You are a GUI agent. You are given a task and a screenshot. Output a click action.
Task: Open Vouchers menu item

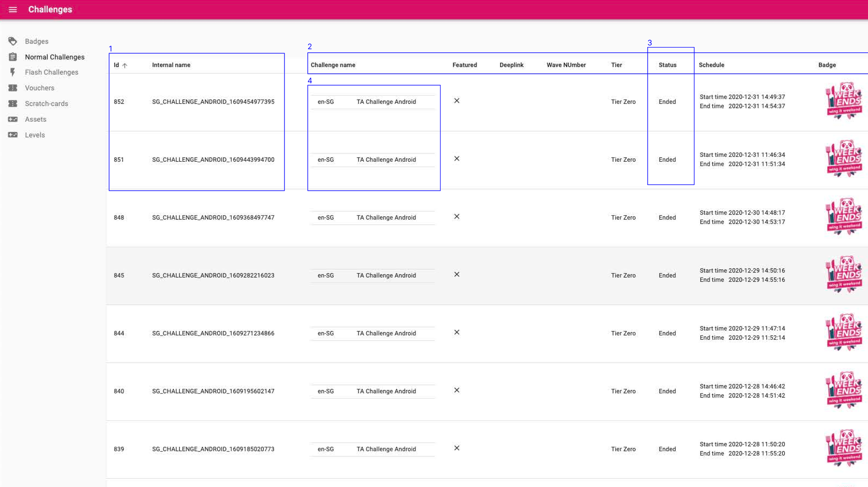click(x=40, y=88)
